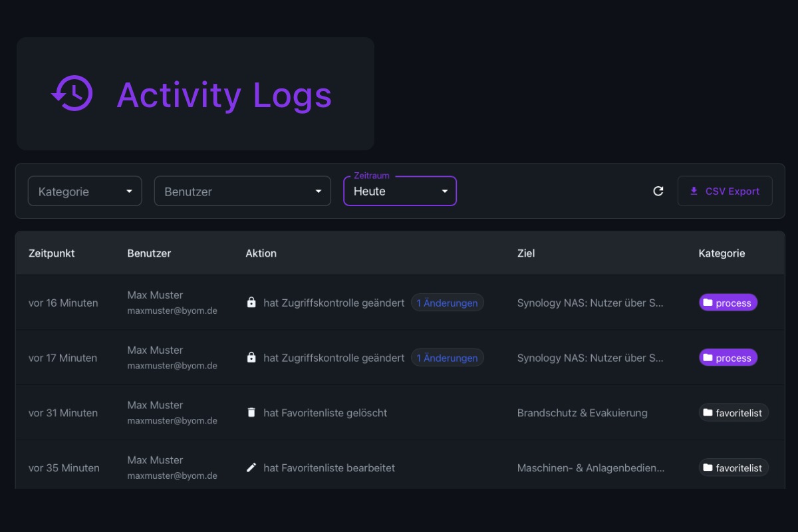Image resolution: width=798 pixels, height=532 pixels.
Task: Click the CSV Export button
Action: [x=725, y=191]
